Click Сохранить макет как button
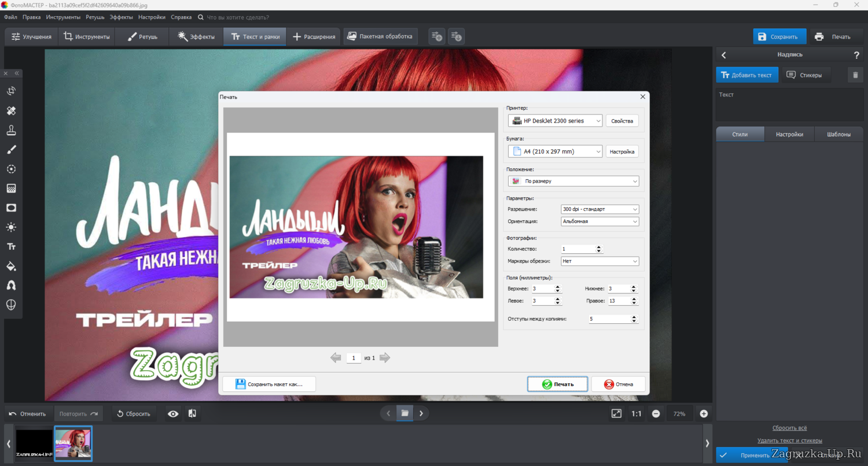This screenshot has width=868, height=466. [x=269, y=384]
